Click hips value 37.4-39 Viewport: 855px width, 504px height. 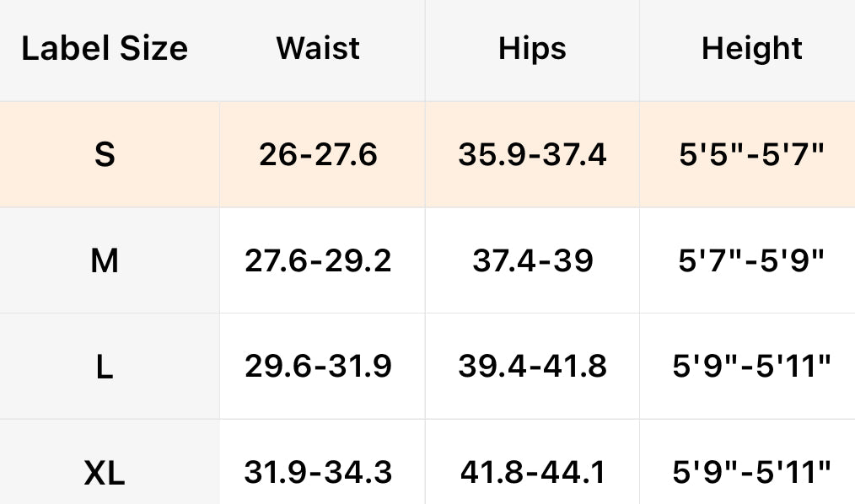click(532, 261)
